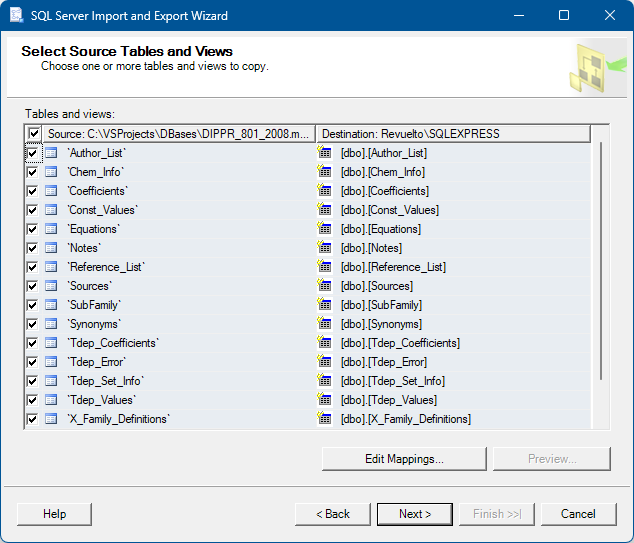This screenshot has width=634, height=543.
Task: Click the source table icon for Sources
Action: (51, 286)
